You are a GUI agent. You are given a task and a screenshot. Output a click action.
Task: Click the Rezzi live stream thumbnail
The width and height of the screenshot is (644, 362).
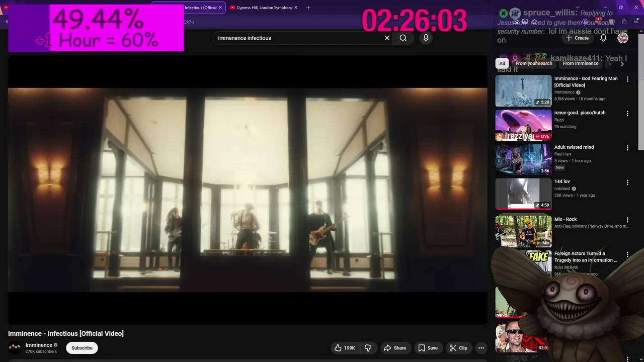tap(523, 125)
